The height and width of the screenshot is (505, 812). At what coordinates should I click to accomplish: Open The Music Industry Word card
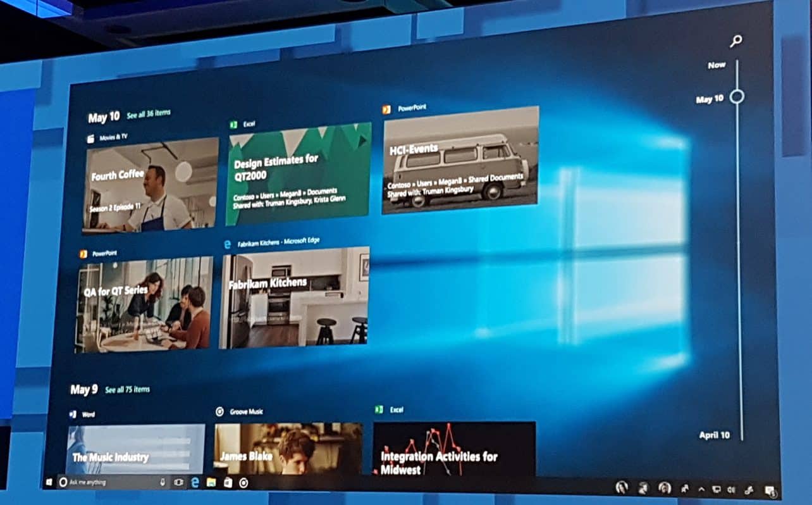tap(135, 449)
